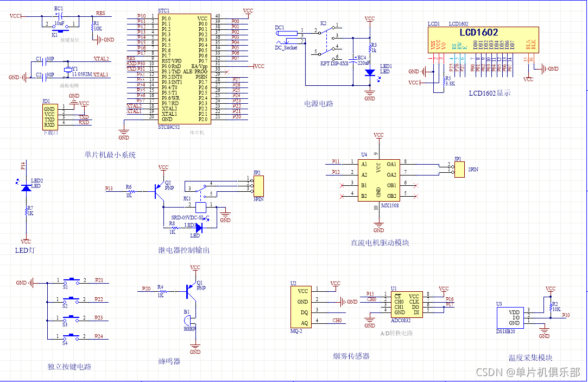Select the STC89C52 microcontroller chip body
This screenshot has width=588, height=382.
coord(184,69)
